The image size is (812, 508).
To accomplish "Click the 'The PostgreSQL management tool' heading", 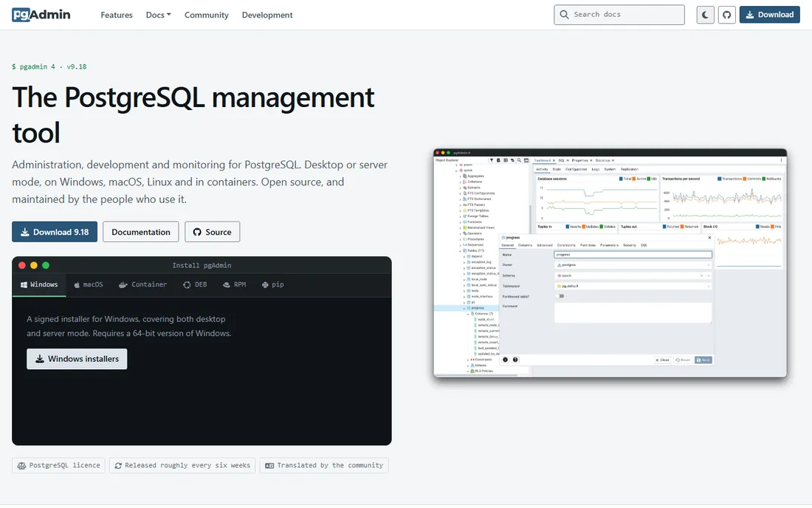I will 193,114.
